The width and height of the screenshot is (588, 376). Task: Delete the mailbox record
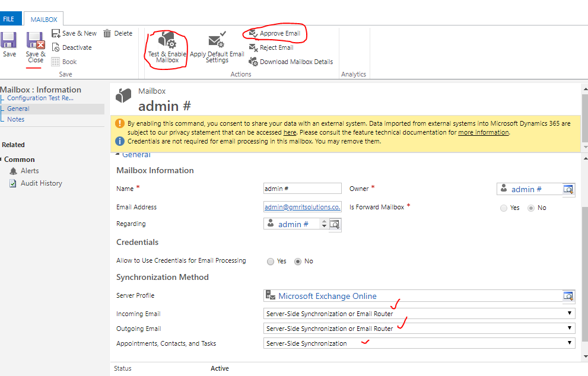click(x=117, y=33)
